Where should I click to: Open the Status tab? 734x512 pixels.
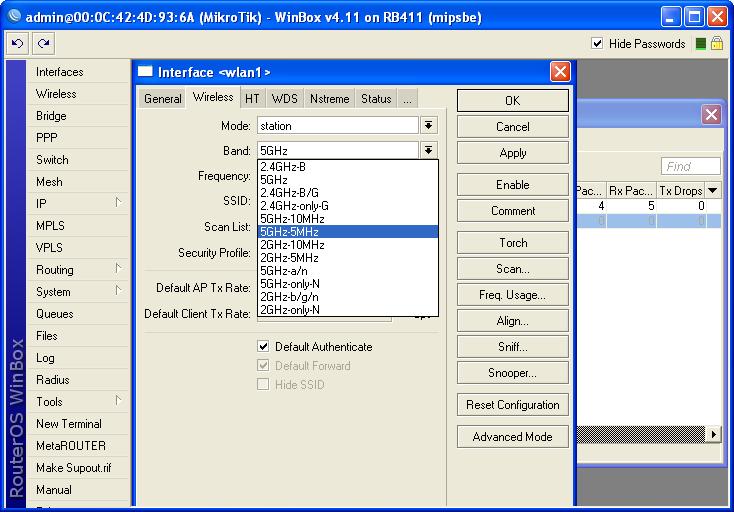point(376,99)
